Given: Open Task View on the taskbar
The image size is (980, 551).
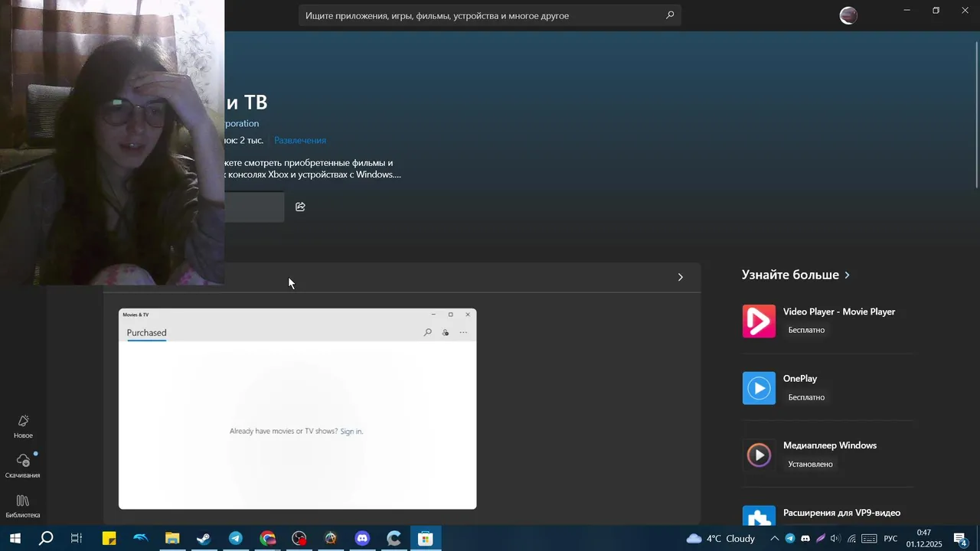Looking at the screenshot, I should point(77,539).
